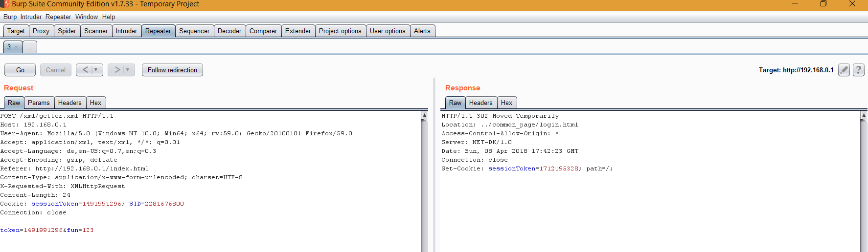Open the Intruder menu in menu bar
Screen dimensions: 868x252
click(31, 17)
